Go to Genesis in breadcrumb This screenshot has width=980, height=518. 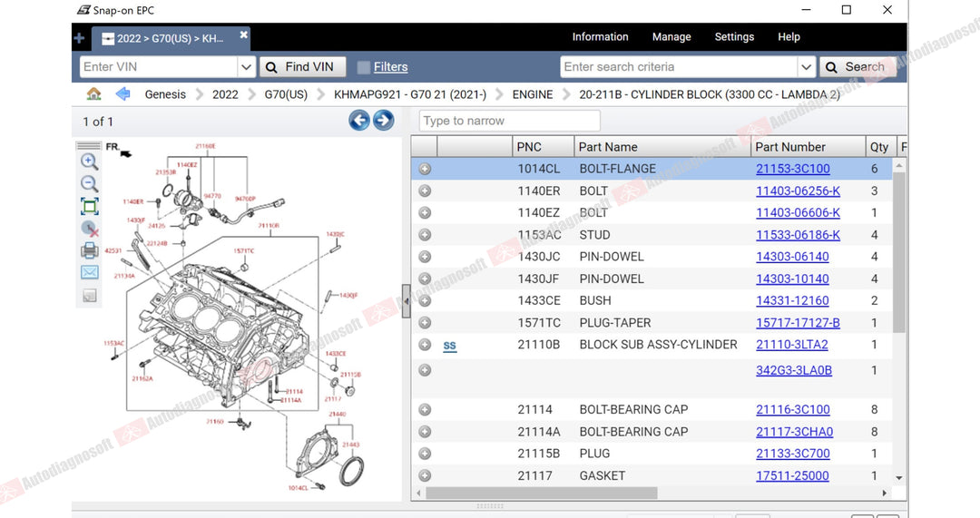[165, 94]
